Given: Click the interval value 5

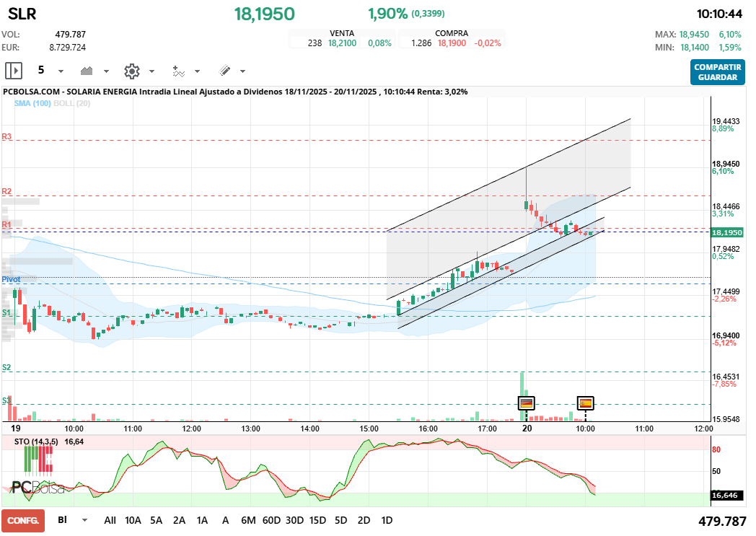Looking at the screenshot, I should pos(41,71).
